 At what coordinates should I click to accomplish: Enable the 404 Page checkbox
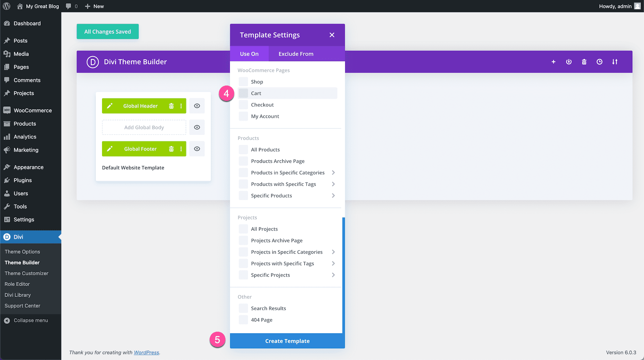243,320
